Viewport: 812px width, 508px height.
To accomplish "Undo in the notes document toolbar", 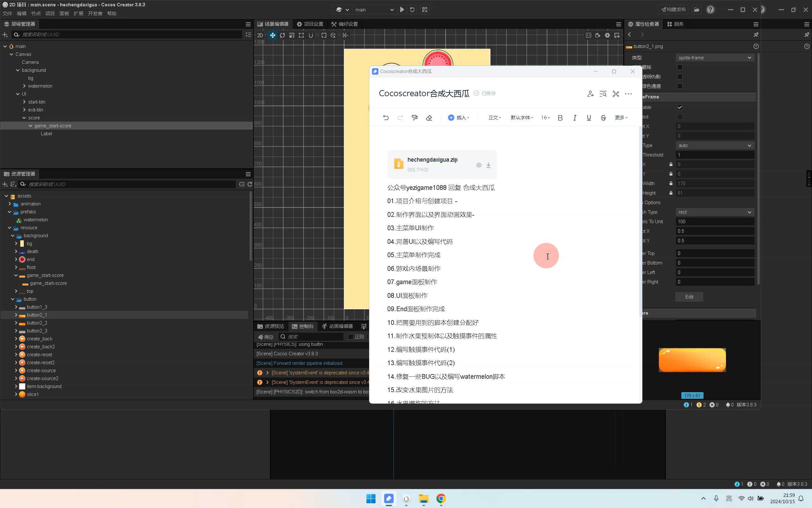I will (386, 117).
